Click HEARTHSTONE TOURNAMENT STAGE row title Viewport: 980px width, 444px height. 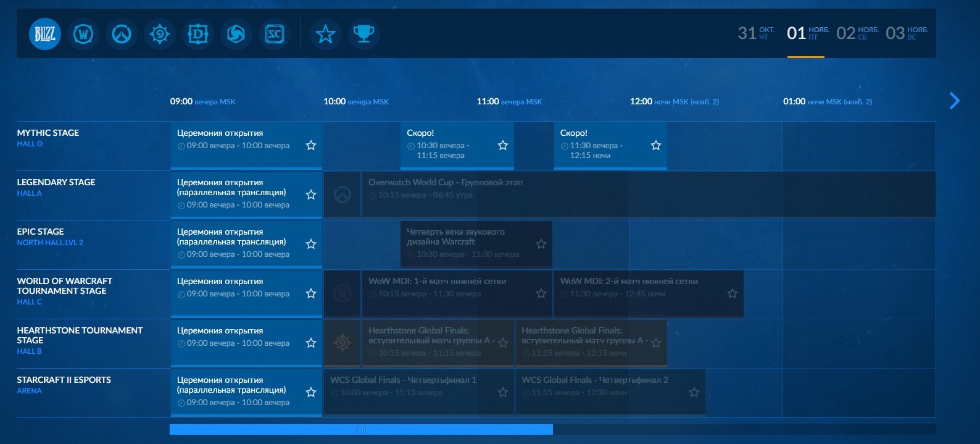(80, 335)
